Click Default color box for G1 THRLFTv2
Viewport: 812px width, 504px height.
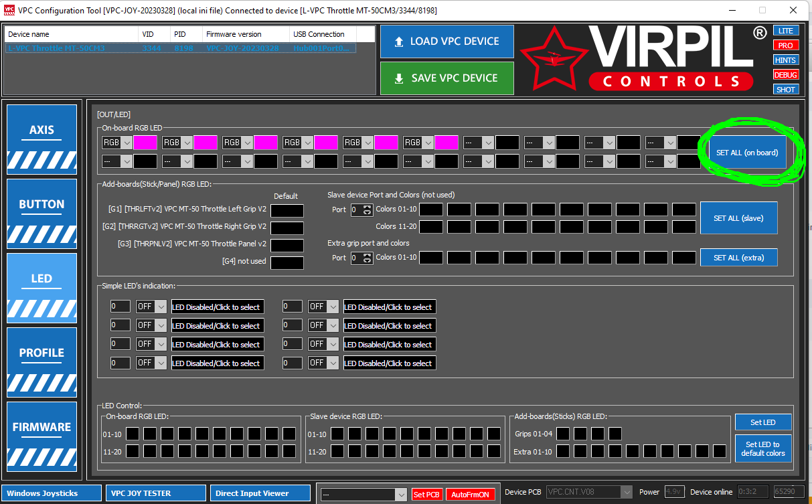[x=287, y=211]
